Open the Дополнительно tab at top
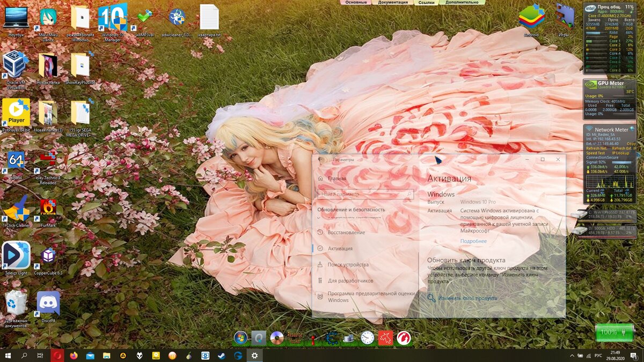The width and height of the screenshot is (644, 362). pyautogui.click(x=461, y=2)
